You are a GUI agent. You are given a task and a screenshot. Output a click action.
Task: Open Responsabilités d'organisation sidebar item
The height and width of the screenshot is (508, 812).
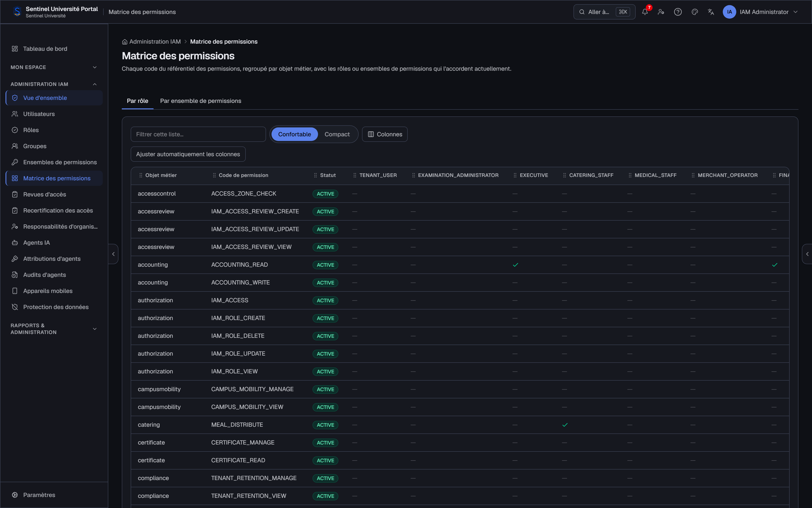54,227
